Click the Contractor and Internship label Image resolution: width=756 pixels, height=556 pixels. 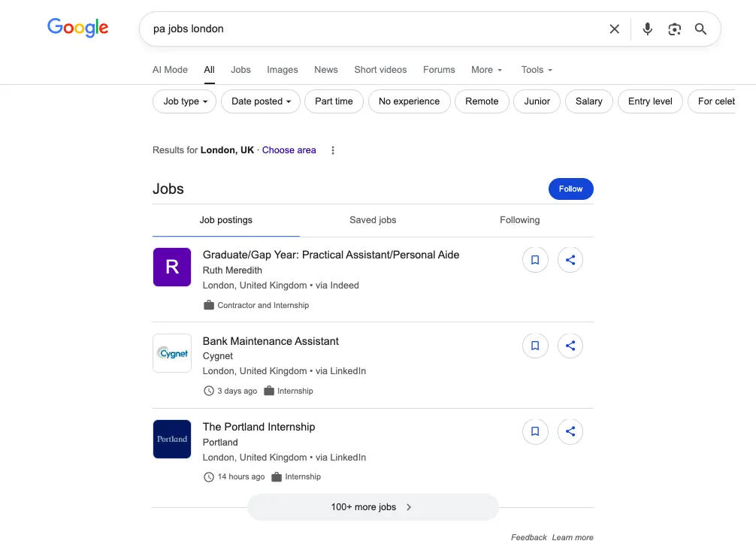[x=263, y=305]
